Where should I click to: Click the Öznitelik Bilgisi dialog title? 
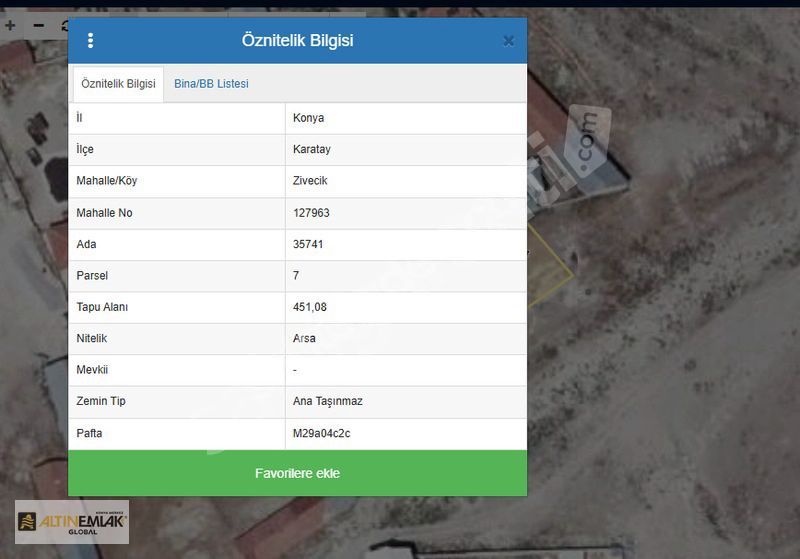pos(297,41)
